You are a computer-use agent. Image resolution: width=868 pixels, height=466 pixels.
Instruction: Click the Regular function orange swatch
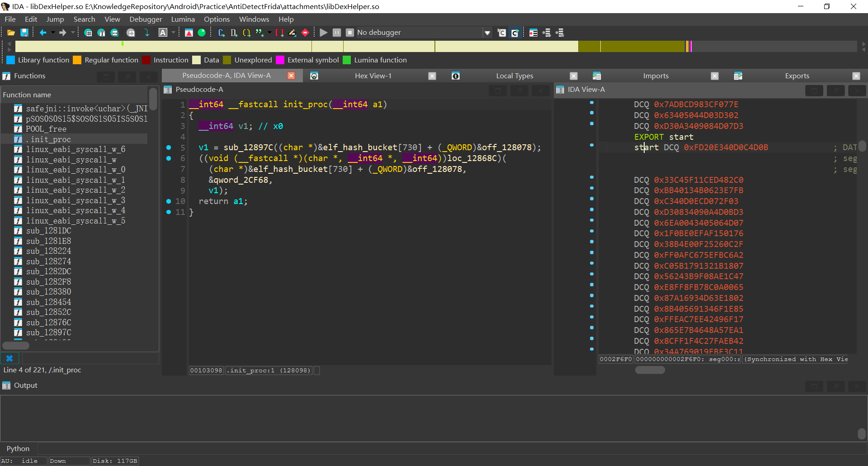pyautogui.click(x=77, y=60)
